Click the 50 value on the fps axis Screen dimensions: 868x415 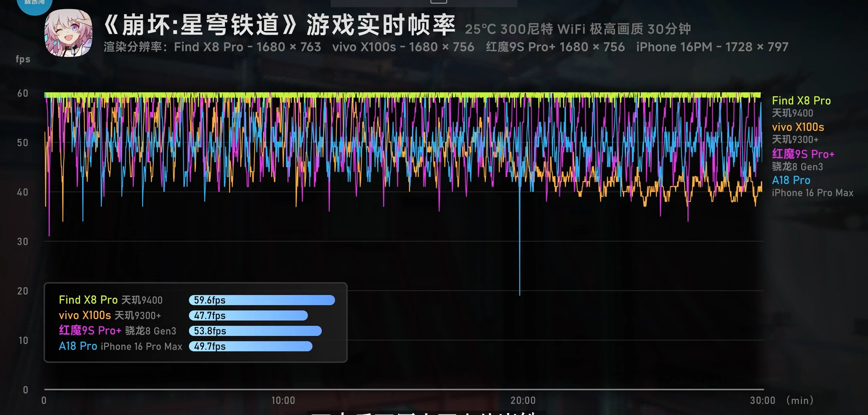point(23,143)
